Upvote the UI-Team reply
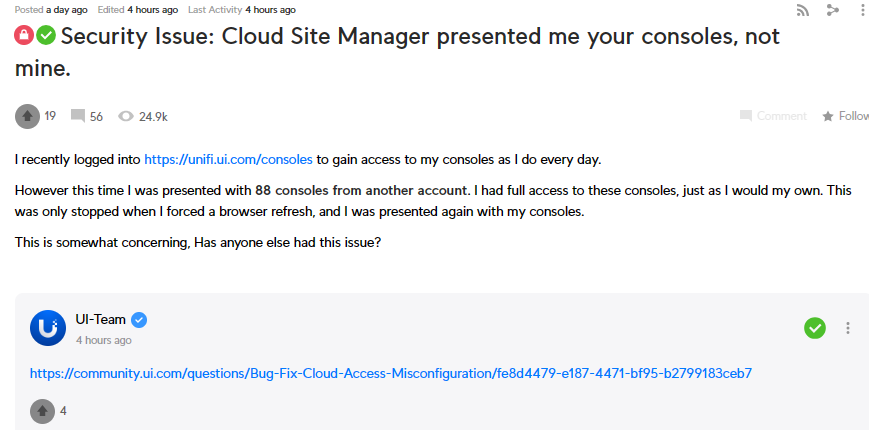Screen dimensions: 869x430 (x=42, y=410)
